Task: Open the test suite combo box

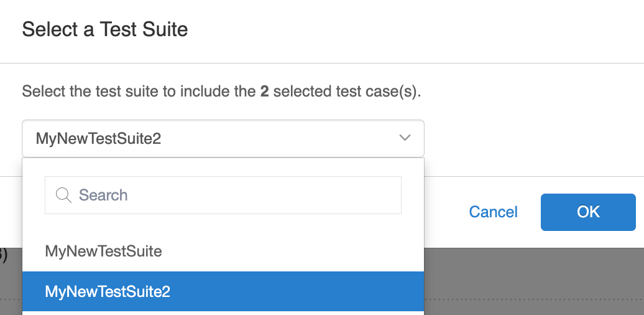Action: click(x=223, y=138)
